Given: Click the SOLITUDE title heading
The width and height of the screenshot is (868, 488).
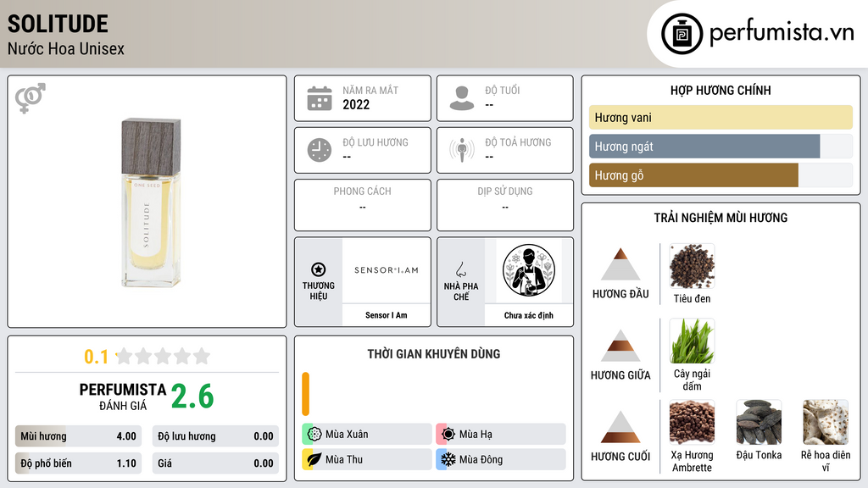Looking at the screenshot, I should click(x=58, y=24).
